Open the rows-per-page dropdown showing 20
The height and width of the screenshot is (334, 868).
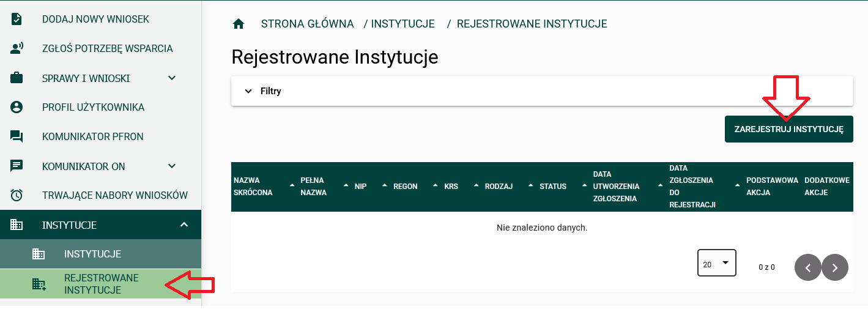tap(717, 263)
